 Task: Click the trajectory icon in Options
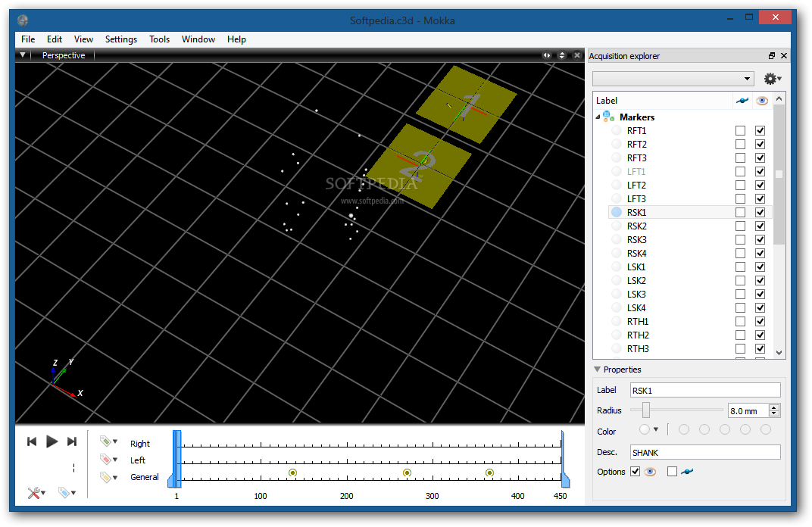(x=687, y=472)
